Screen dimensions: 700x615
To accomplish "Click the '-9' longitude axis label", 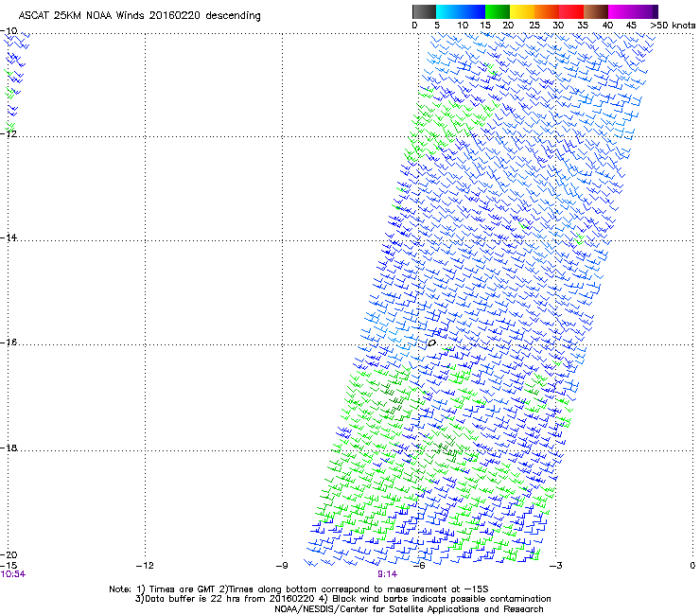I will [282, 566].
